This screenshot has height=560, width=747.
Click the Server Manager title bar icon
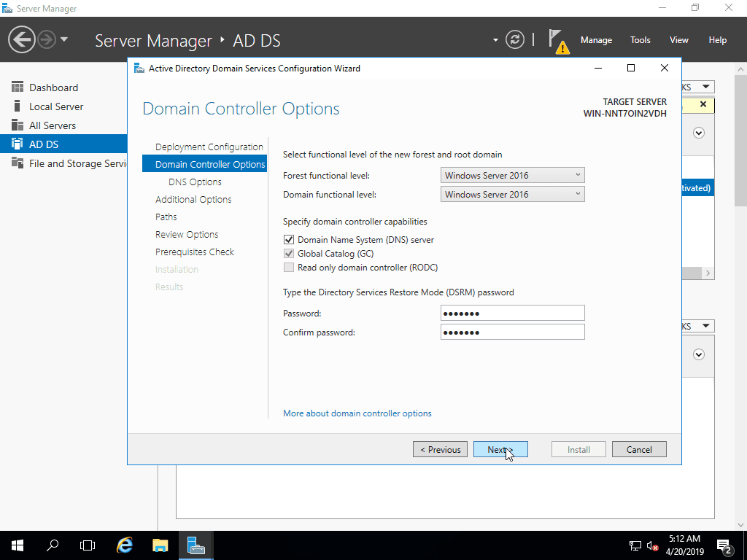tap(7, 8)
